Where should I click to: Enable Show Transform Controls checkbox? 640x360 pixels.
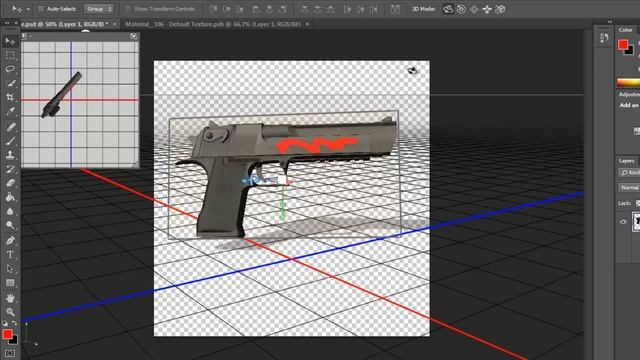[x=128, y=9]
